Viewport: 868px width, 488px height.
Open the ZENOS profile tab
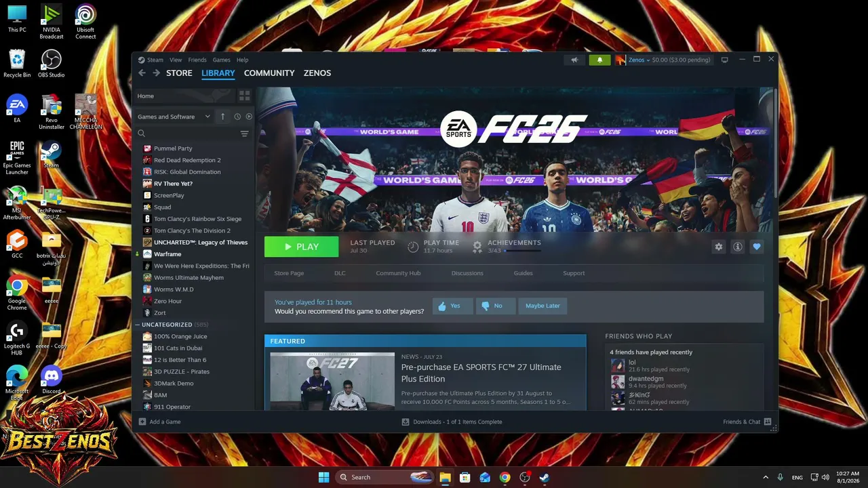(x=317, y=73)
